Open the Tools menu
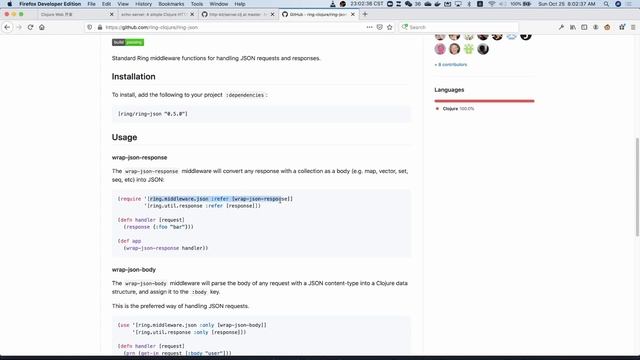This screenshot has width=640, height=360. (x=197, y=4)
